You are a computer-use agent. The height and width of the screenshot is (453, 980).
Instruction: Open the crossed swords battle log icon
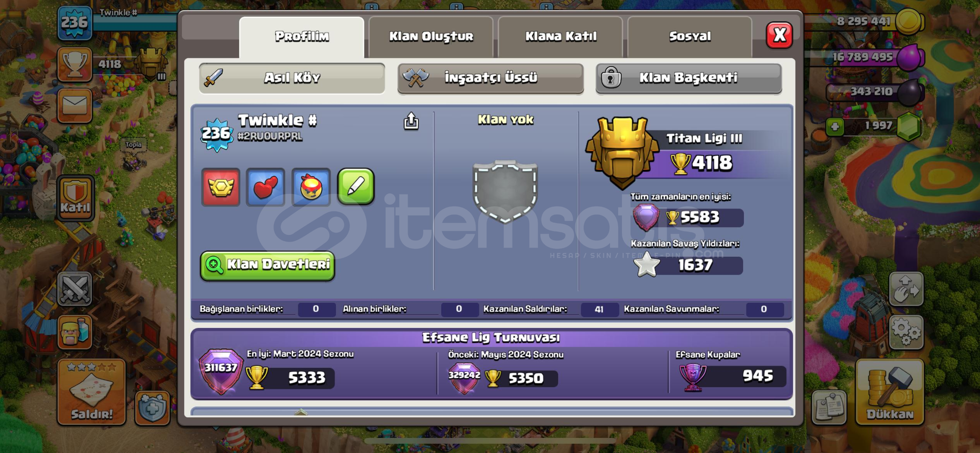pyautogui.click(x=75, y=289)
